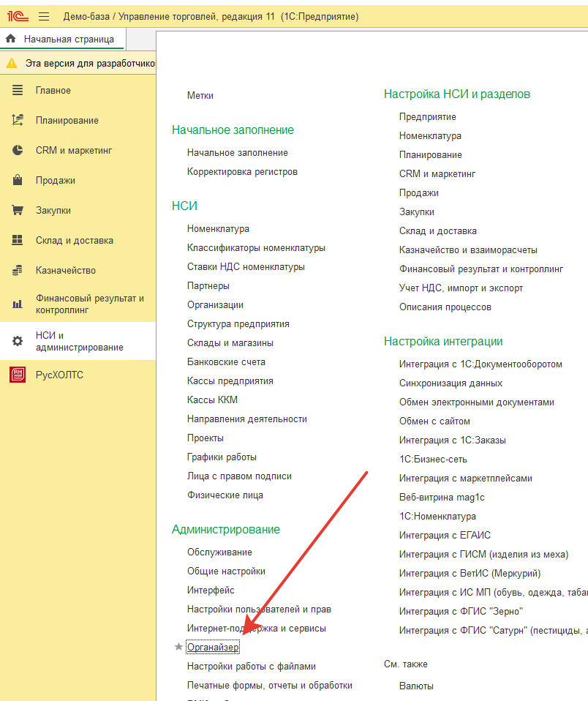Open Начальное заполнение command link
The width and height of the screenshot is (588, 701).
(x=237, y=152)
